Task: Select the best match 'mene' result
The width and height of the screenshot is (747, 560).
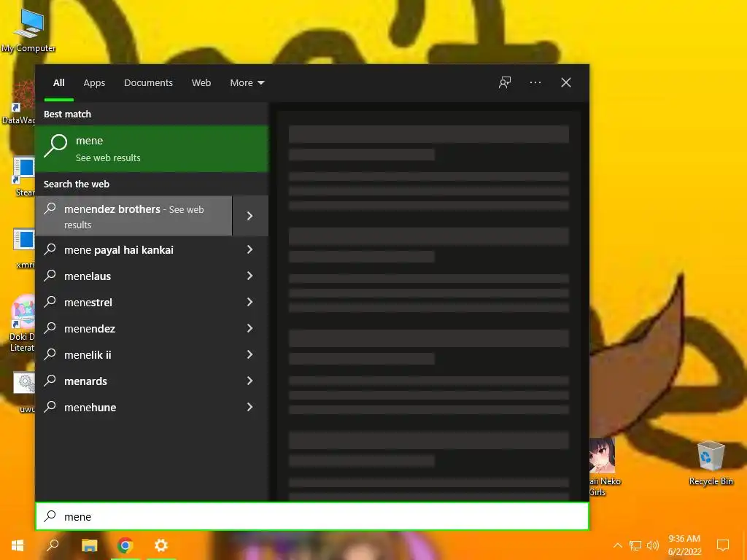Action: 152,149
